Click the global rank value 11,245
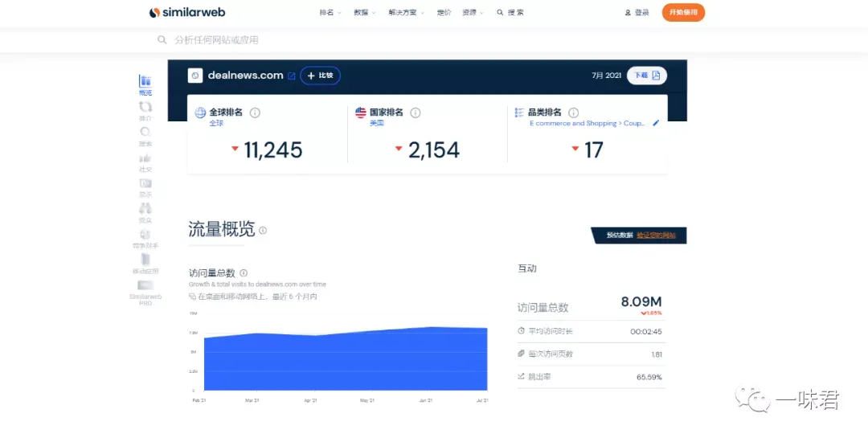The width and height of the screenshot is (868, 438). 273,150
